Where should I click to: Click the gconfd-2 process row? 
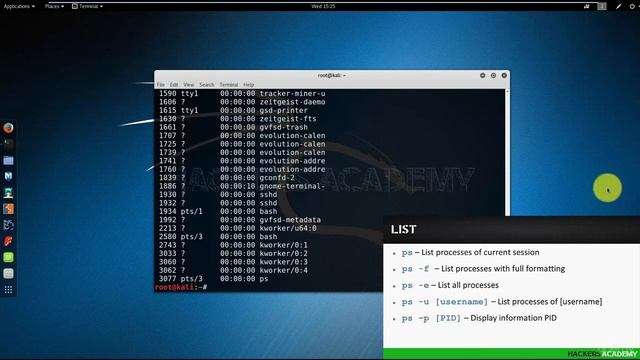click(x=227, y=178)
